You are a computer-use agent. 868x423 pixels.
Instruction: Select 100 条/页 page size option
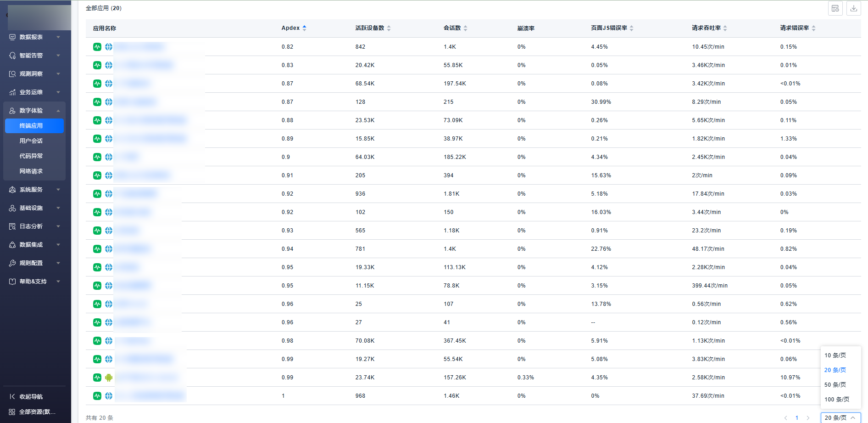(836, 400)
